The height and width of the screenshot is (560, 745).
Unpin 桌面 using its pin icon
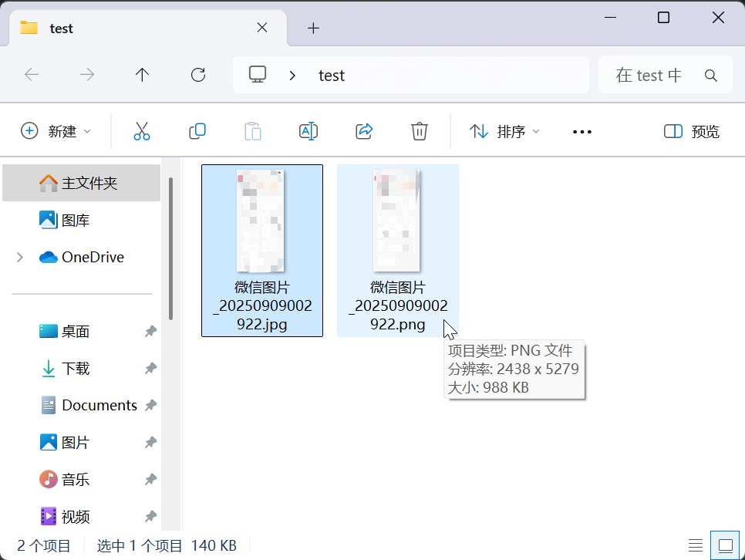tap(150, 332)
